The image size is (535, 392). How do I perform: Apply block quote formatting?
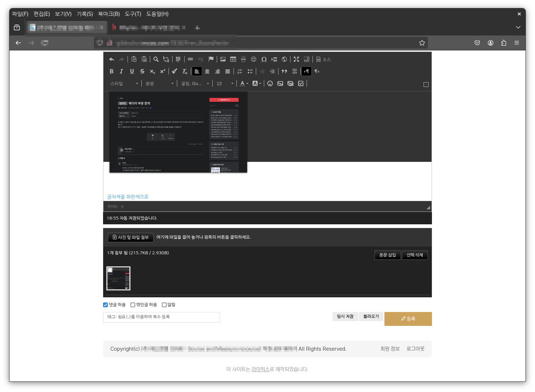pyautogui.click(x=284, y=71)
